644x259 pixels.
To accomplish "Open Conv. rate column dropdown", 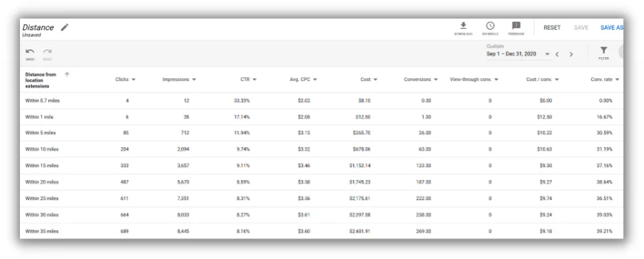I will [617, 80].
